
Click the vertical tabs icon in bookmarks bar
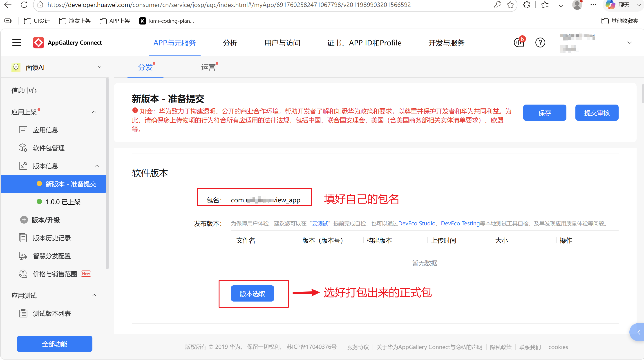pyautogui.click(x=8, y=21)
